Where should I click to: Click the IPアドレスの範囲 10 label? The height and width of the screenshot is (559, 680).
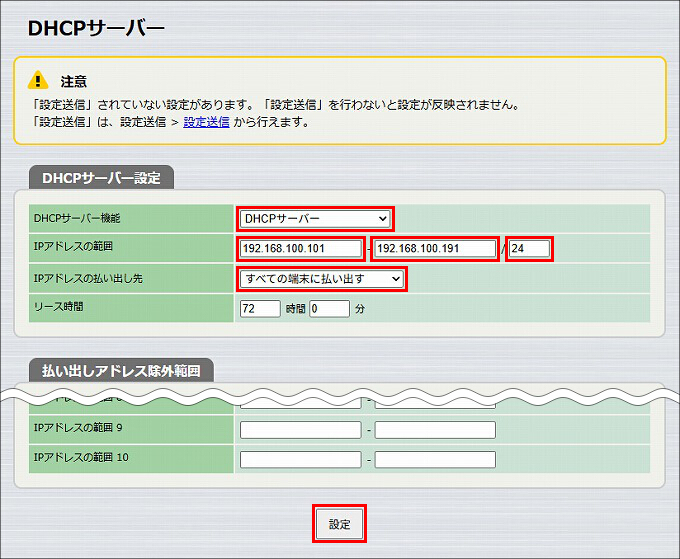81,457
